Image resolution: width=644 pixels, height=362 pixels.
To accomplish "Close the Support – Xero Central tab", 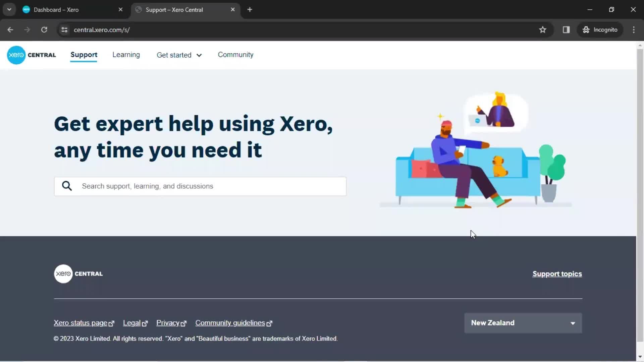I will pyautogui.click(x=233, y=10).
